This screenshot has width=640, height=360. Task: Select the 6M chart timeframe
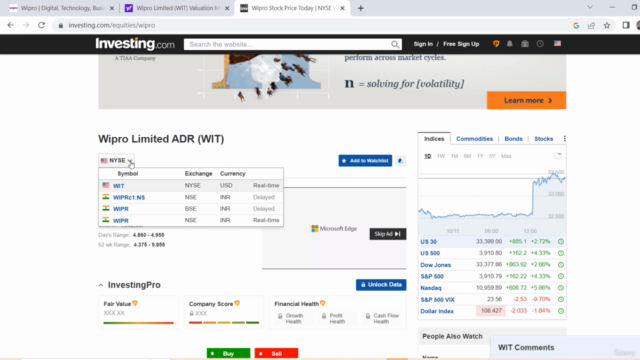point(467,156)
